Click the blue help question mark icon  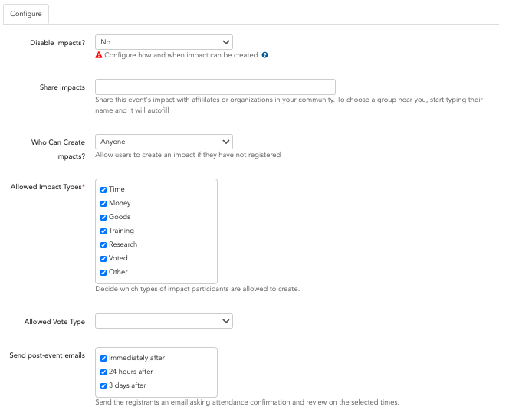tap(265, 55)
